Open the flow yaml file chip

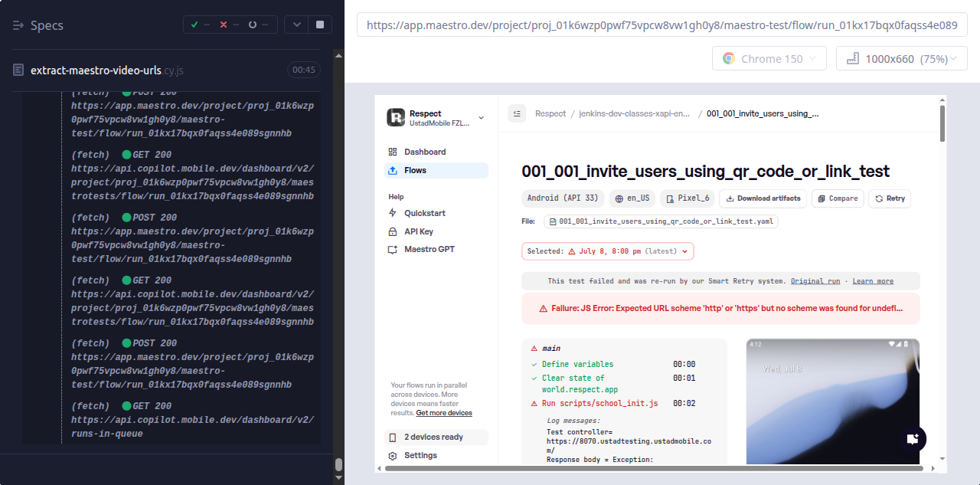[661, 221]
